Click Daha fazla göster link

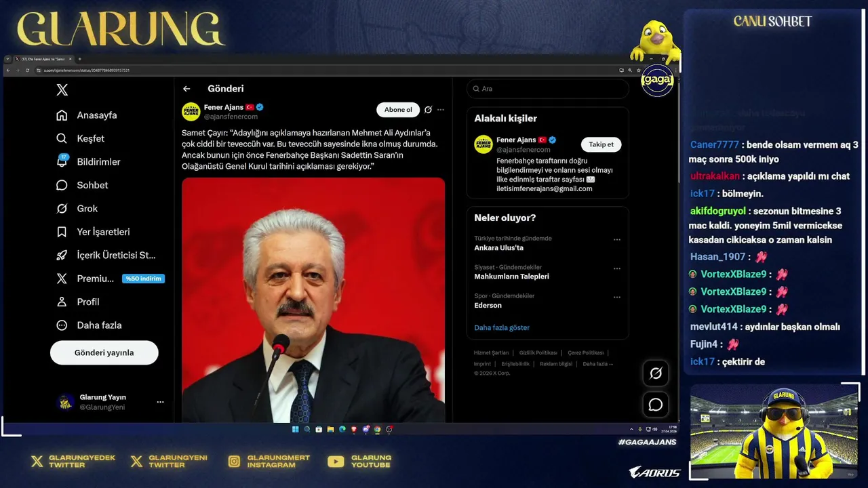point(502,328)
